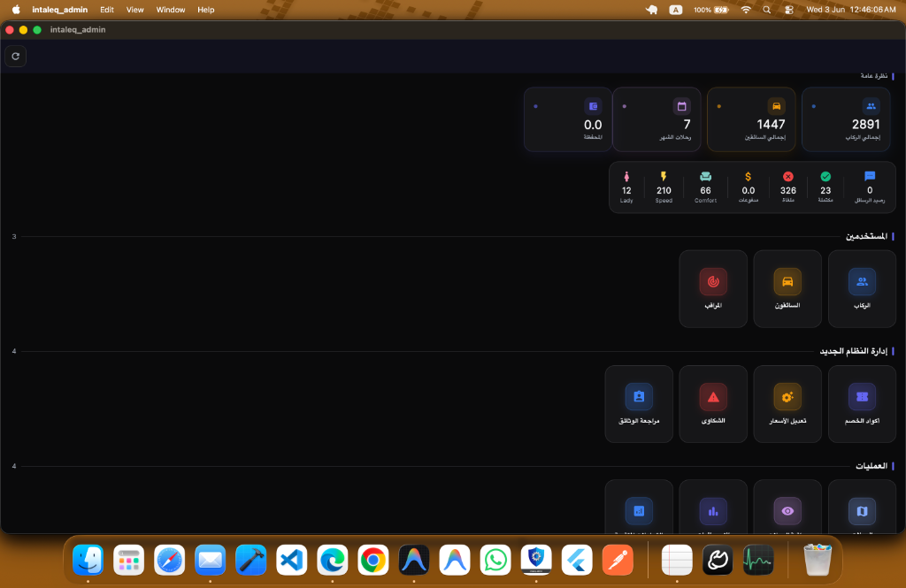
Task: Click the bar chart icon in operations
Action: click(x=713, y=511)
